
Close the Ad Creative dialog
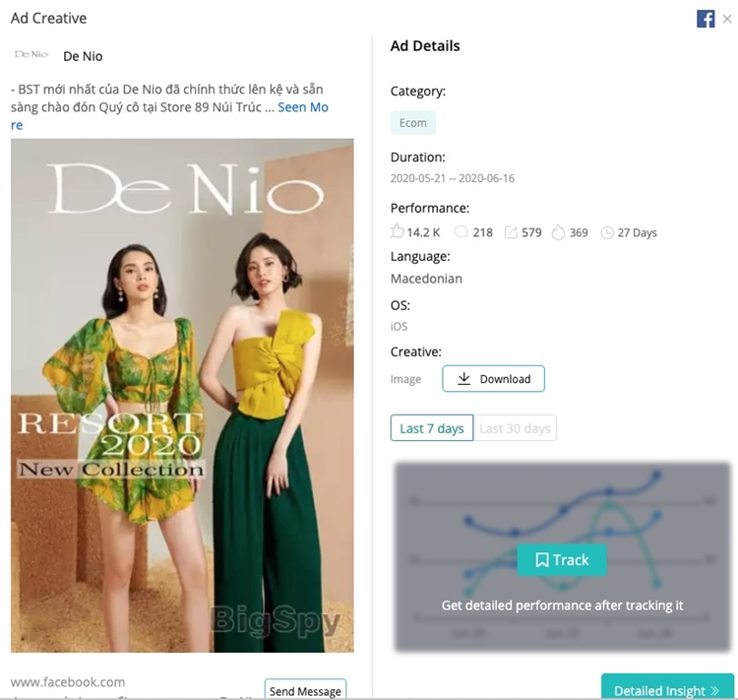click(x=727, y=19)
